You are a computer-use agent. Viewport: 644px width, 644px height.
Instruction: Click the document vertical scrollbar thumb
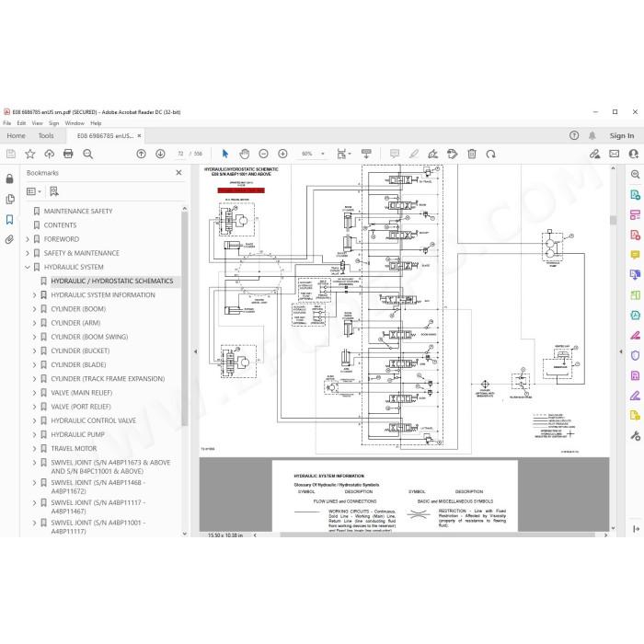[x=614, y=220]
